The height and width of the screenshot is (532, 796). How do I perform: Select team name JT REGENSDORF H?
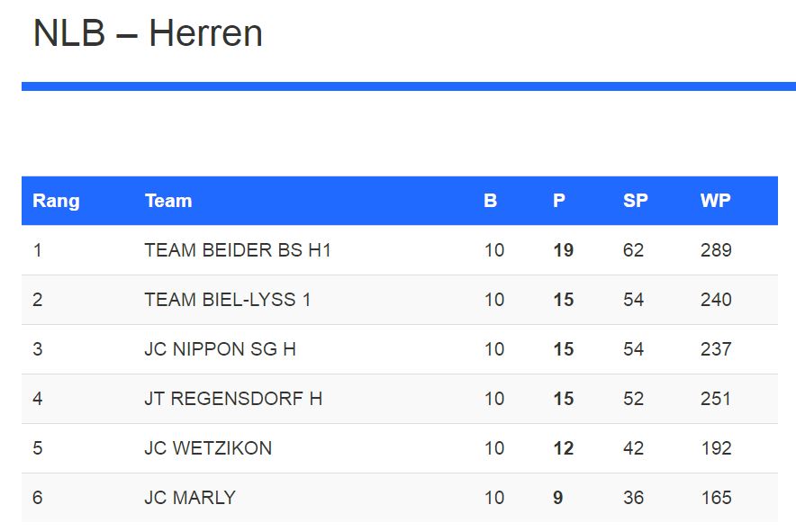pos(233,399)
